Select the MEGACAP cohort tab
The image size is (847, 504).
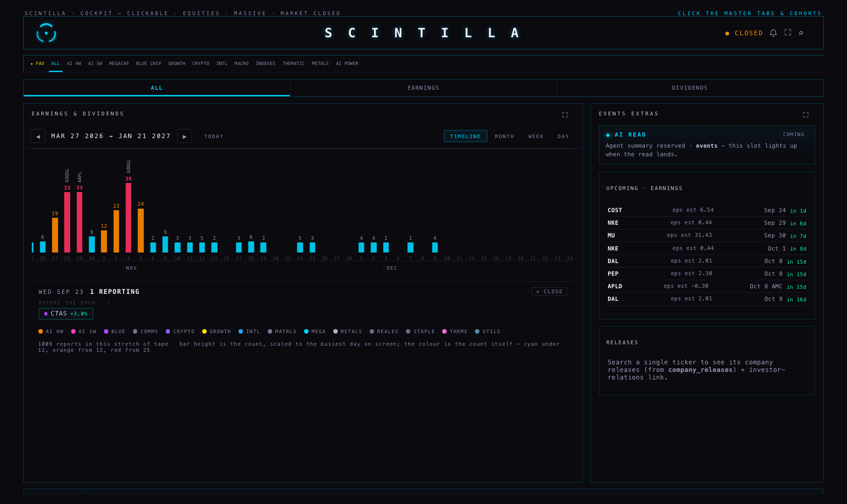[x=119, y=64]
